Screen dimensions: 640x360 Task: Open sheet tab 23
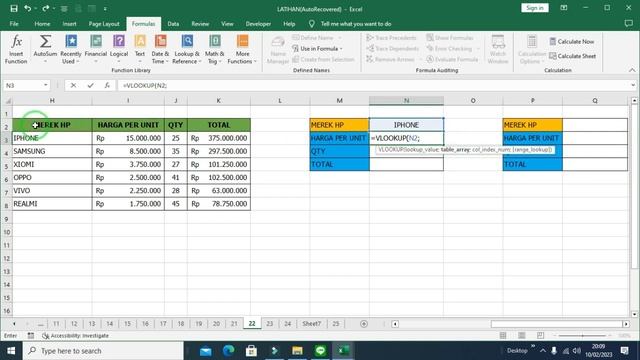point(269,324)
